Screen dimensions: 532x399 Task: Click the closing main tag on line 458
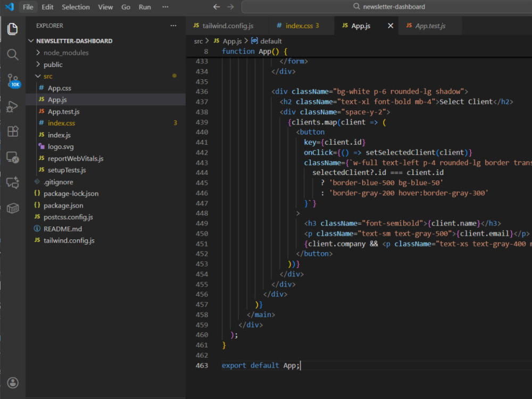click(x=261, y=315)
